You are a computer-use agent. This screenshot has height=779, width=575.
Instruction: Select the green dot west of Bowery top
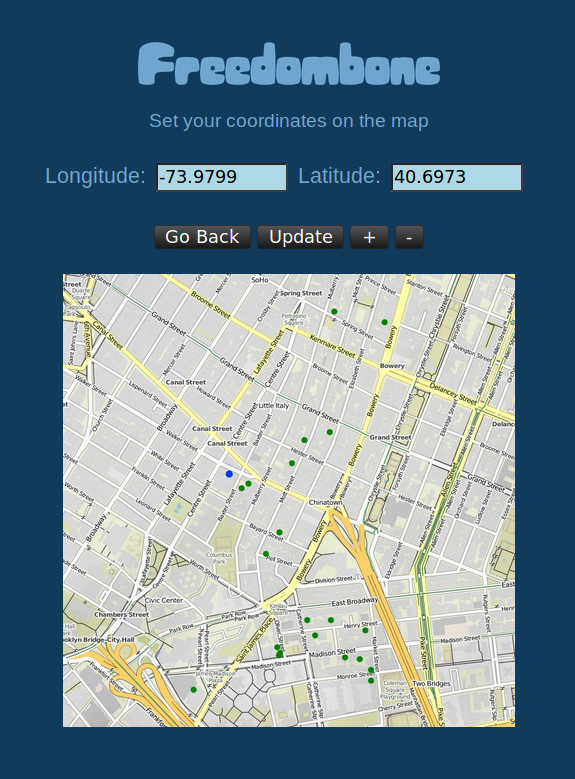click(x=384, y=322)
